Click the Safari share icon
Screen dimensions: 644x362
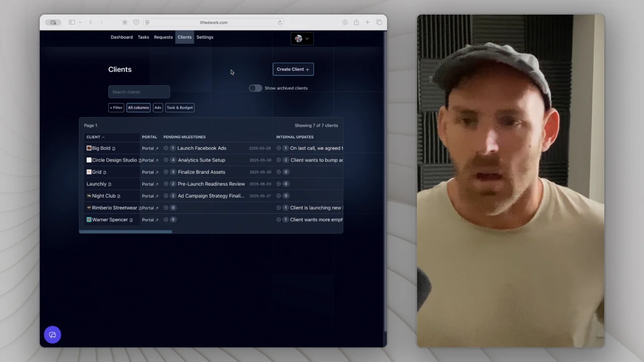(x=356, y=22)
